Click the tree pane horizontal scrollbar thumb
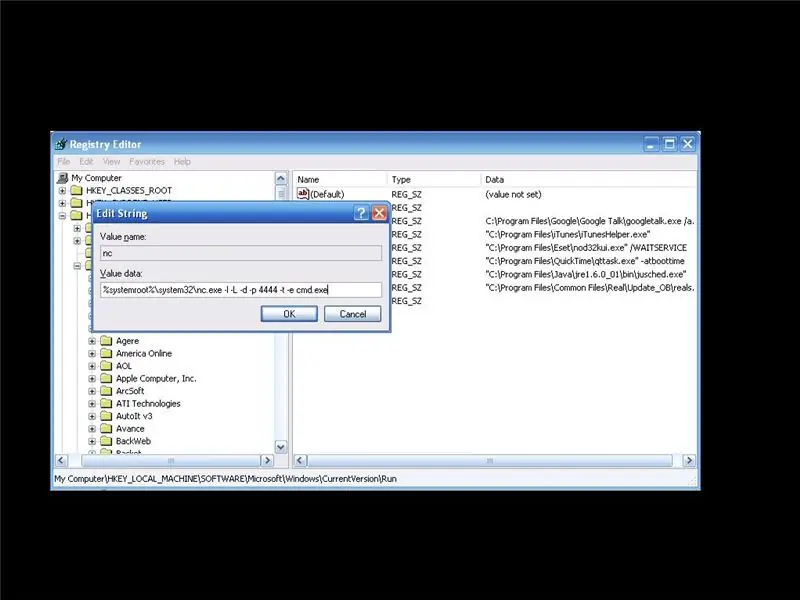Viewport: 800px width, 600px height. coord(171,460)
